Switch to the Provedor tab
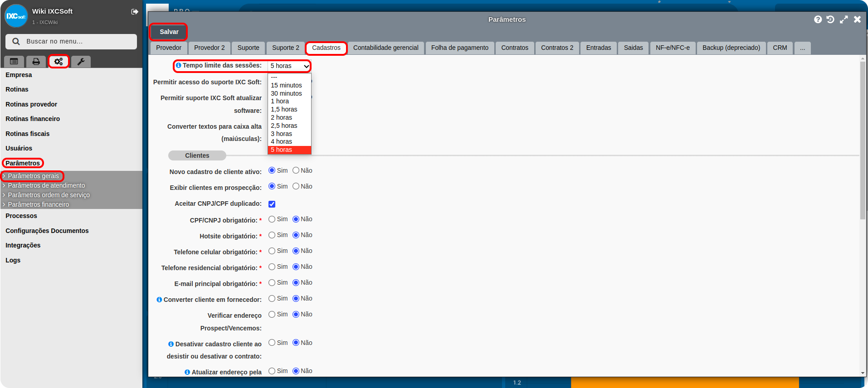 [169, 48]
